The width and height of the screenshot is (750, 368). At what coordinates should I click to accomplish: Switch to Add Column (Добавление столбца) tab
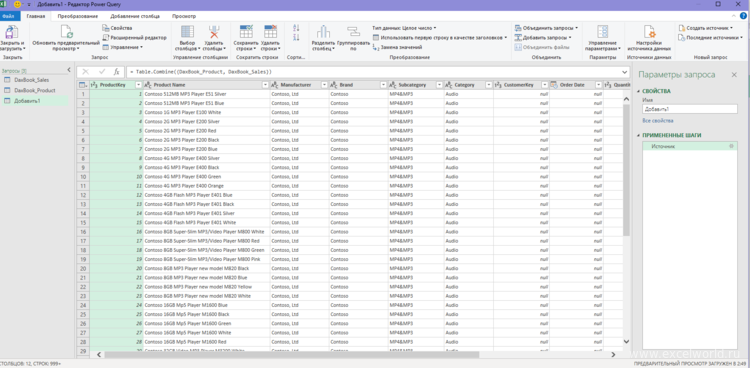coord(135,16)
